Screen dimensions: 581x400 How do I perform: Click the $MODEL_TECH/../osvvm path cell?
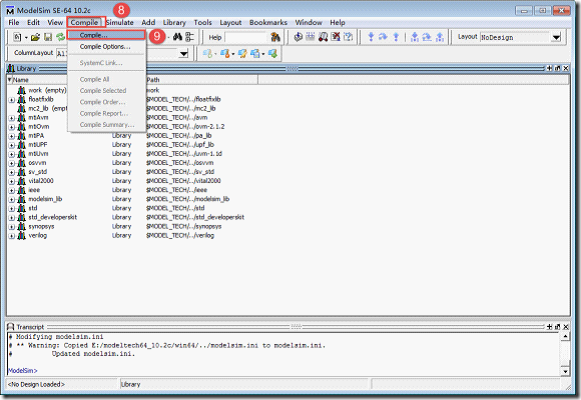[x=180, y=163]
